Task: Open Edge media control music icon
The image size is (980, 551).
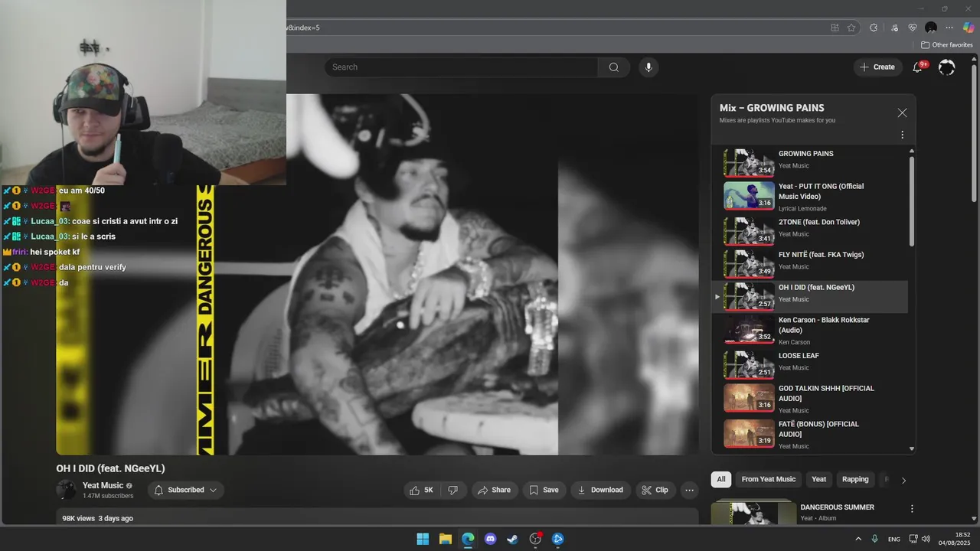Action: point(894,28)
